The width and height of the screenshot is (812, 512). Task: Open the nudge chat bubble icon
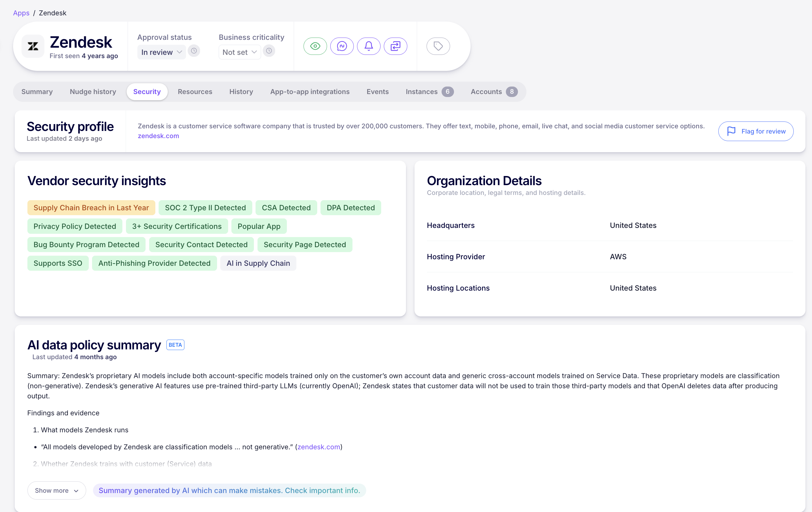coord(342,46)
